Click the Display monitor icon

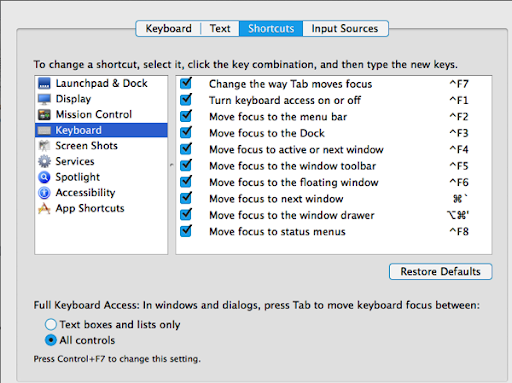(x=44, y=99)
